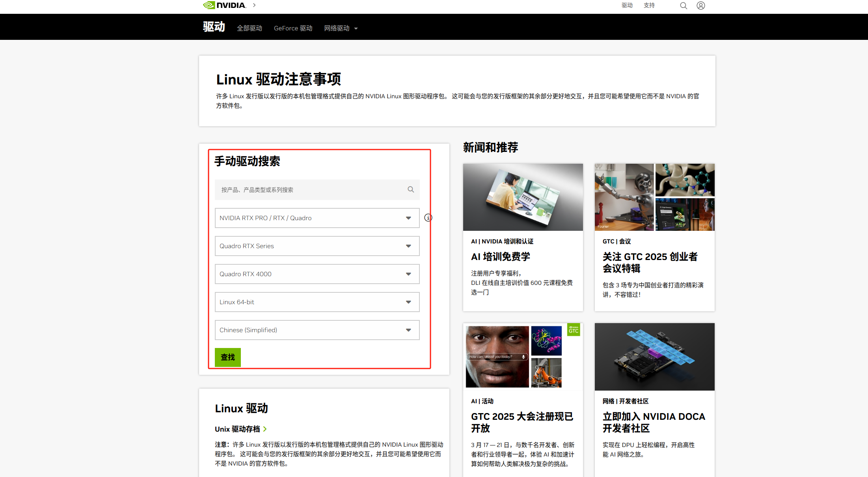Select the 全部驱动 nav tab
This screenshot has width=868, height=477.
tap(249, 28)
